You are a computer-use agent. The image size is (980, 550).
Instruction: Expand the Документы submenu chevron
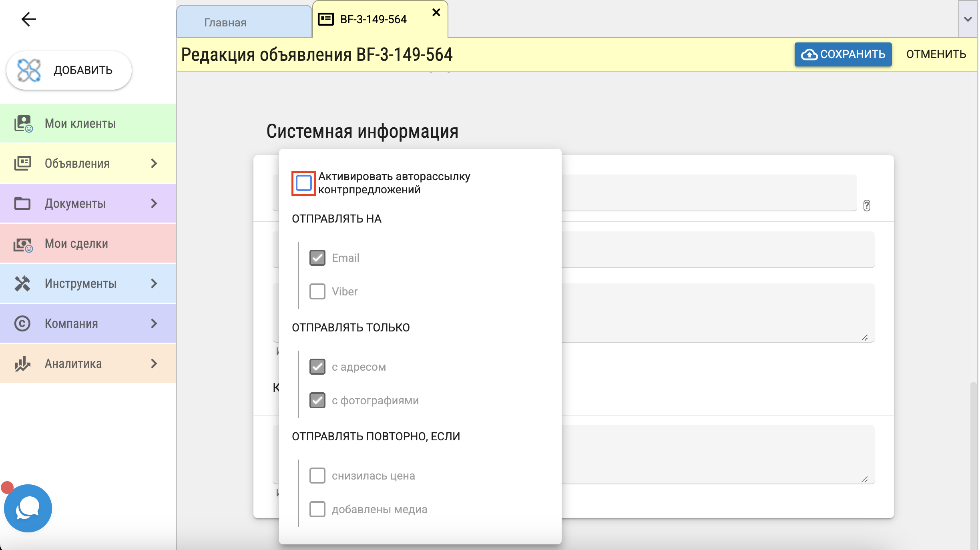tap(154, 203)
